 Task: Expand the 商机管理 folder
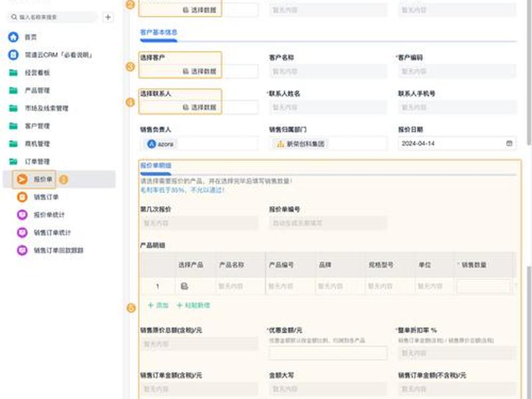[13, 144]
